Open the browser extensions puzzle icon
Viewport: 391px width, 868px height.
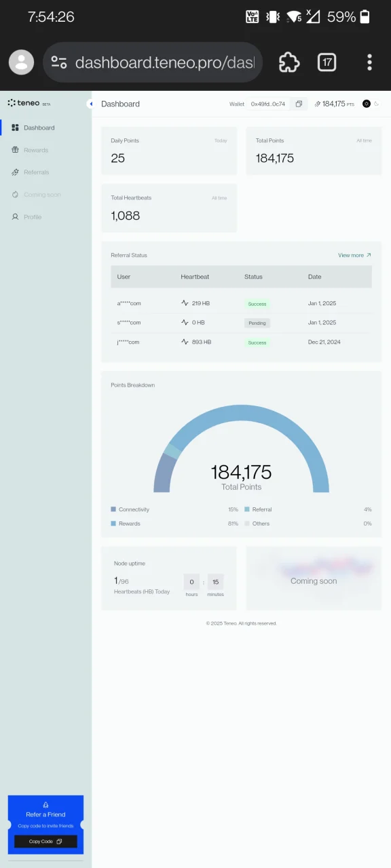[x=289, y=62]
